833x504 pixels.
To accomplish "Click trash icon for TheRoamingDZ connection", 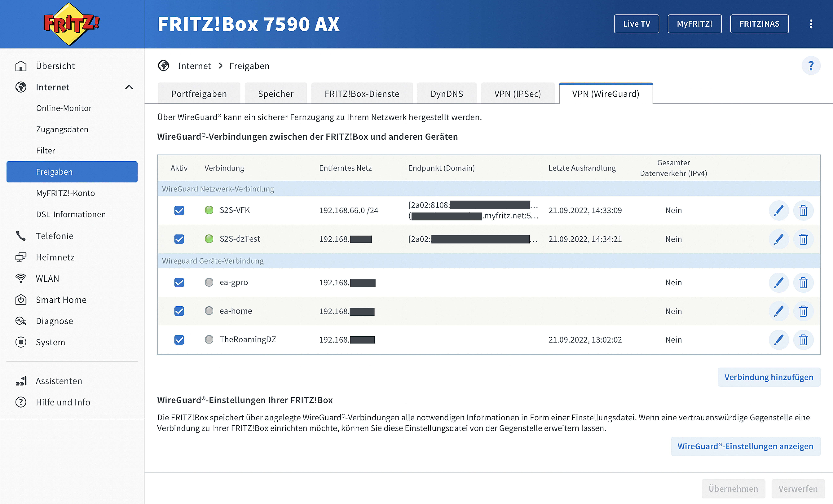I will point(803,339).
